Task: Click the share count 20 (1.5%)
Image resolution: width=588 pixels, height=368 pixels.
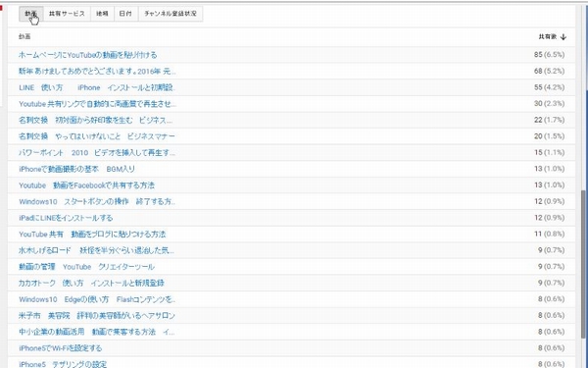Action: pos(550,136)
